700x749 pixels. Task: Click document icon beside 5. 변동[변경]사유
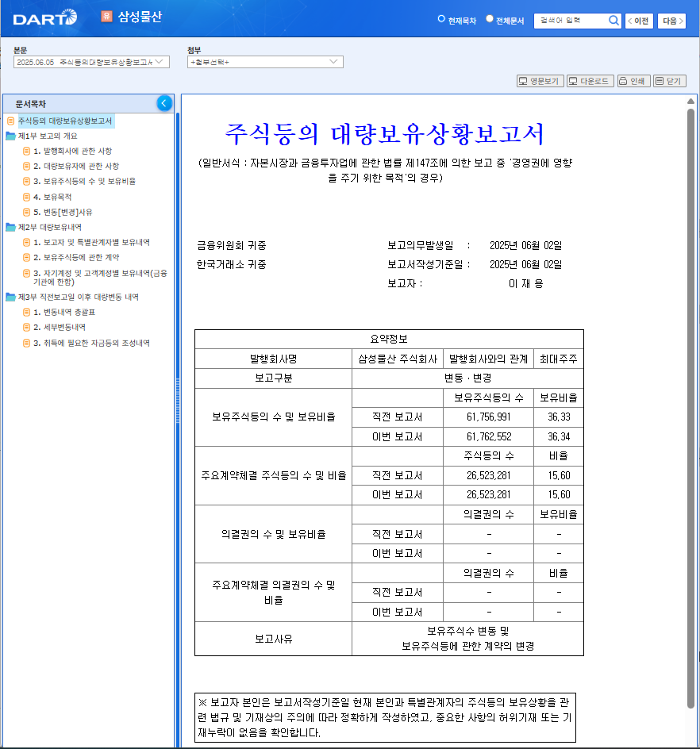27,212
